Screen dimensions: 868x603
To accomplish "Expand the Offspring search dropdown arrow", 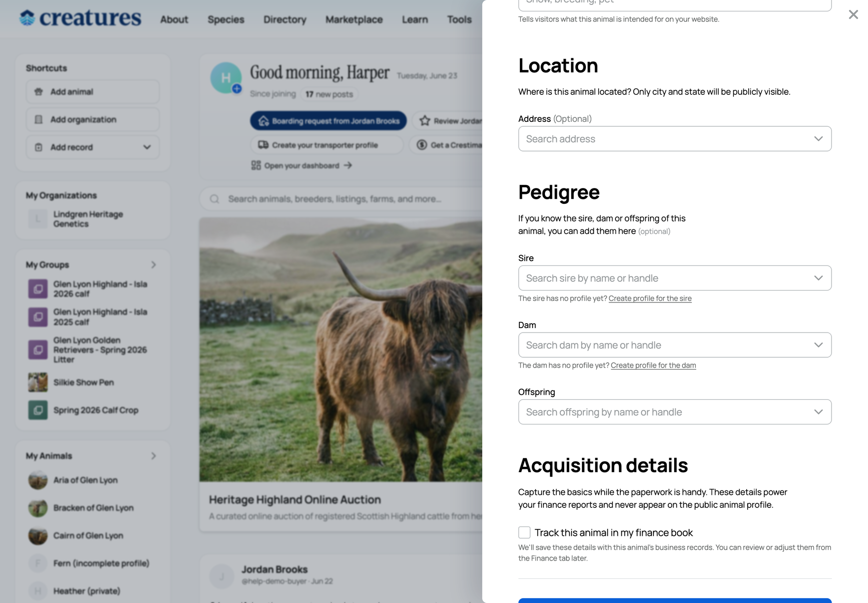I will (x=819, y=412).
